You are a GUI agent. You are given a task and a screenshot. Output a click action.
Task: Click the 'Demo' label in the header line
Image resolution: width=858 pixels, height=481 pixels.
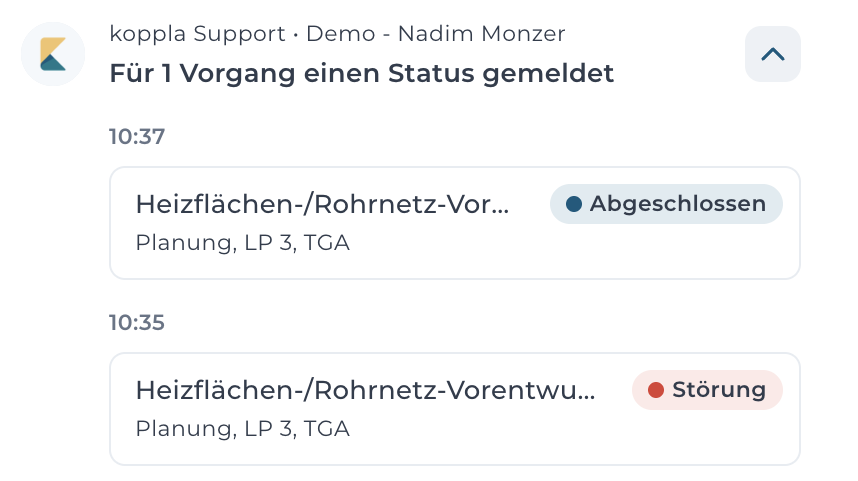click(340, 34)
